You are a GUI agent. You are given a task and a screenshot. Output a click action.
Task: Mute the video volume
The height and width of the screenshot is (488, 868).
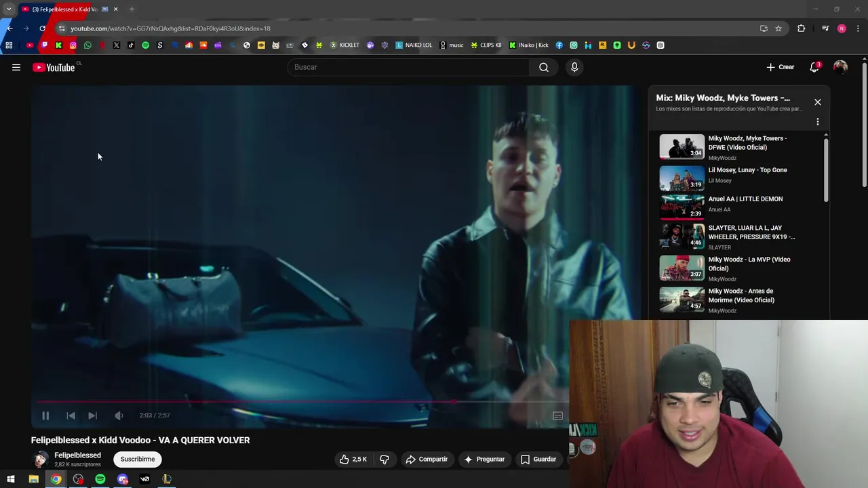119,415
